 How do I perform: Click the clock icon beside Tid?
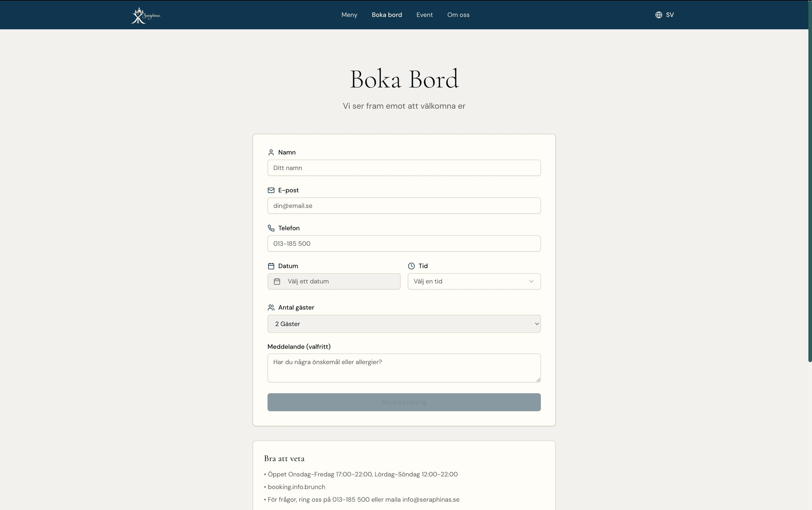coord(411,266)
